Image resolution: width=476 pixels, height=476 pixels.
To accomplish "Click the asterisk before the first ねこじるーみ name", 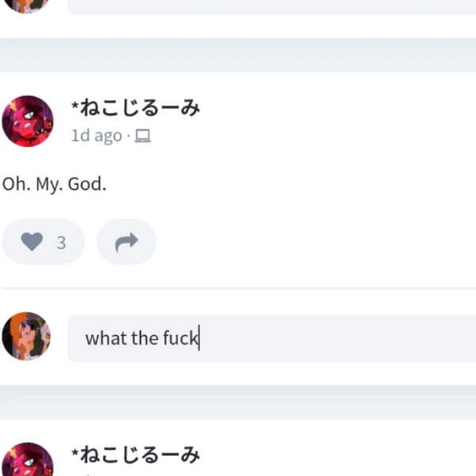I will (x=75, y=106).
